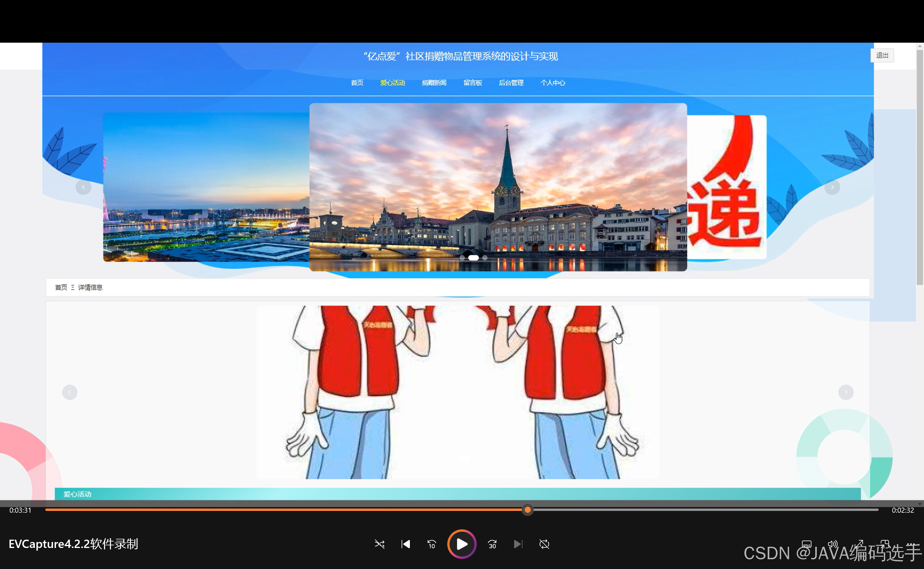This screenshot has width=924, height=569.
Task: Skip forward 30 seconds
Action: pyautogui.click(x=492, y=544)
